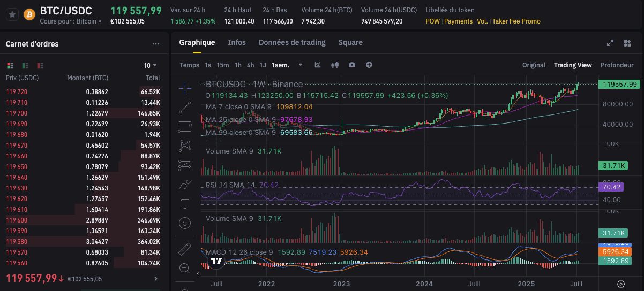Click TradingView logo on chart
The height and width of the screenshot is (291, 644).
[x=216, y=262]
